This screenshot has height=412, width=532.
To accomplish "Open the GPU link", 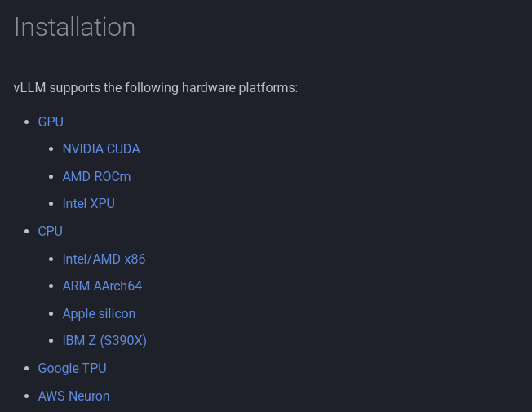I will point(51,122).
